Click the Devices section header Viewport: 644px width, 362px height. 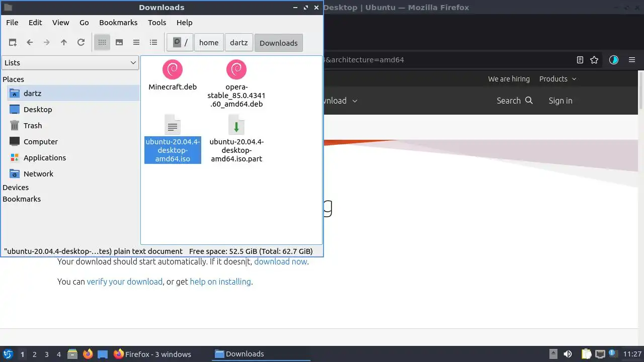[16, 188]
